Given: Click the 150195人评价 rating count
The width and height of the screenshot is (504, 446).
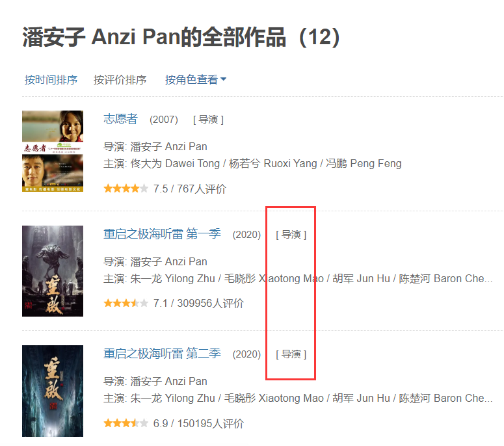Looking at the screenshot, I should coord(211,423).
